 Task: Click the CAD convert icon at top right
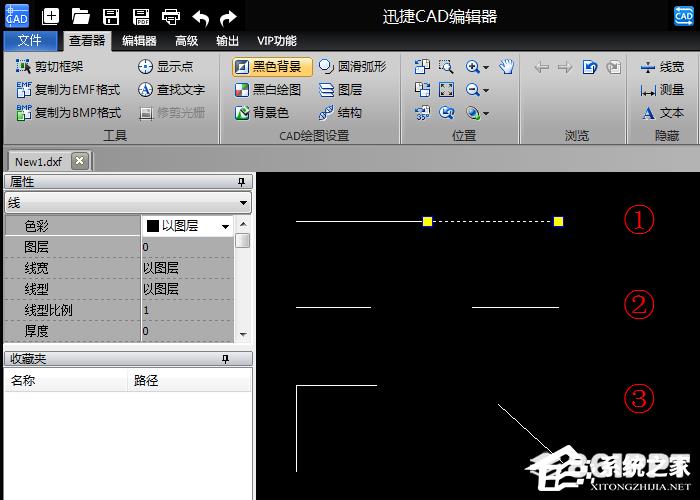click(x=683, y=17)
